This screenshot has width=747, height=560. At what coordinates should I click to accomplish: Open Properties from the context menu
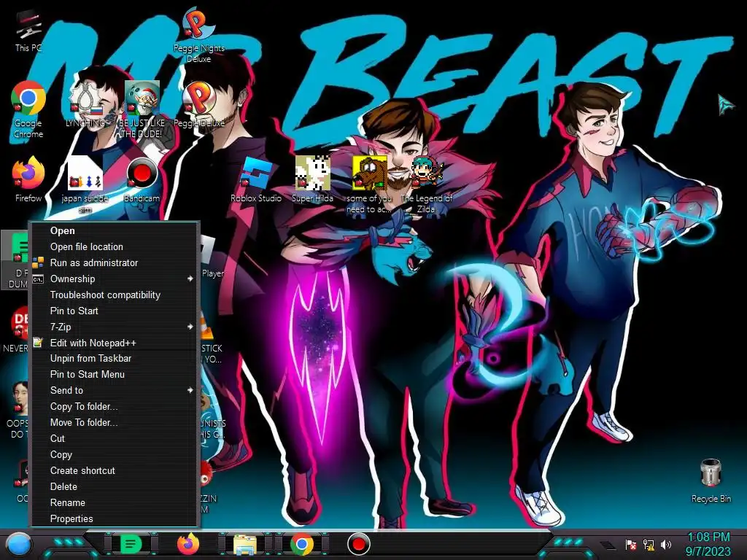114,519
